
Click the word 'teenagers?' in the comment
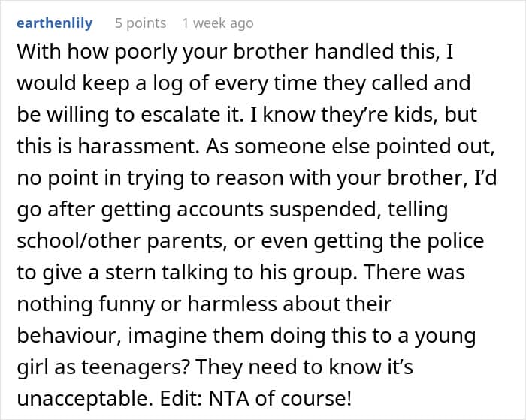coord(136,367)
